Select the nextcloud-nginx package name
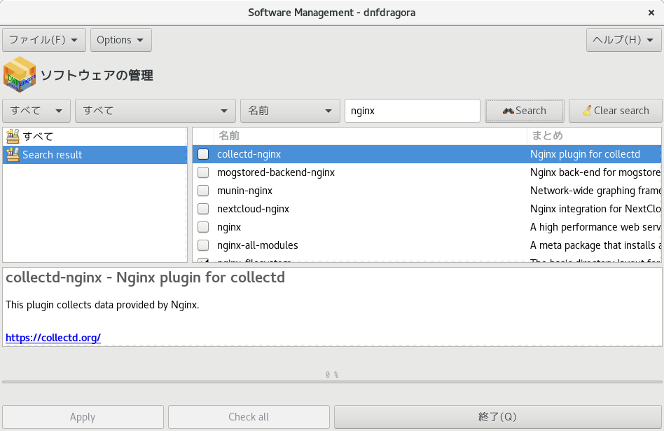The width and height of the screenshot is (664, 431). click(x=253, y=209)
